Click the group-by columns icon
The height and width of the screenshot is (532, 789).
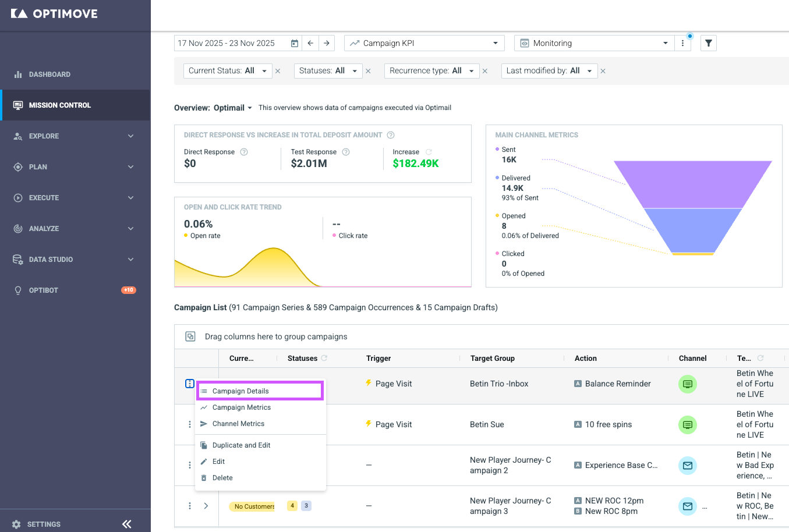point(190,336)
